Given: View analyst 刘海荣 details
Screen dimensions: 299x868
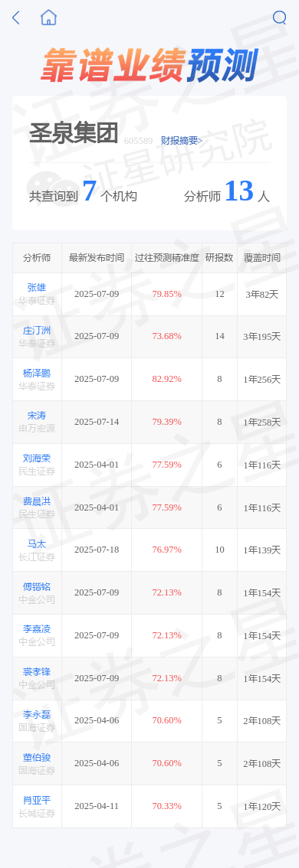Looking at the screenshot, I should pos(37,458).
